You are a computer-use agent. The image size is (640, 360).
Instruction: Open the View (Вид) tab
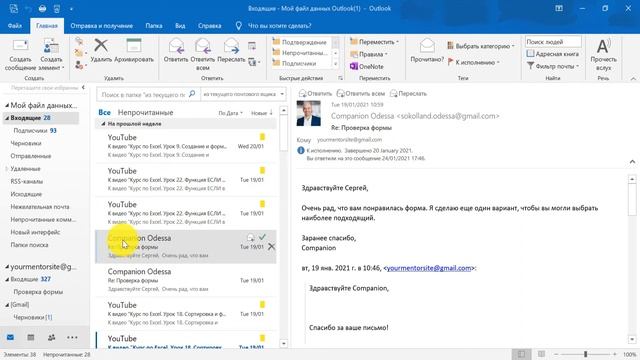point(180,25)
